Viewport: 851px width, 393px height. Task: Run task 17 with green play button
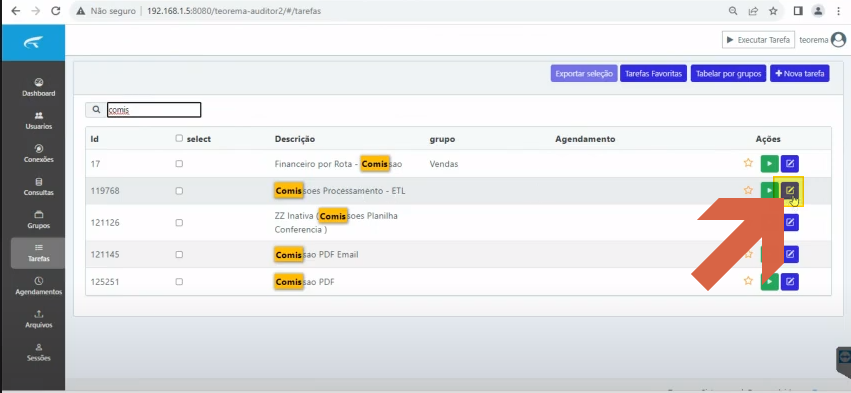pyautogui.click(x=770, y=163)
